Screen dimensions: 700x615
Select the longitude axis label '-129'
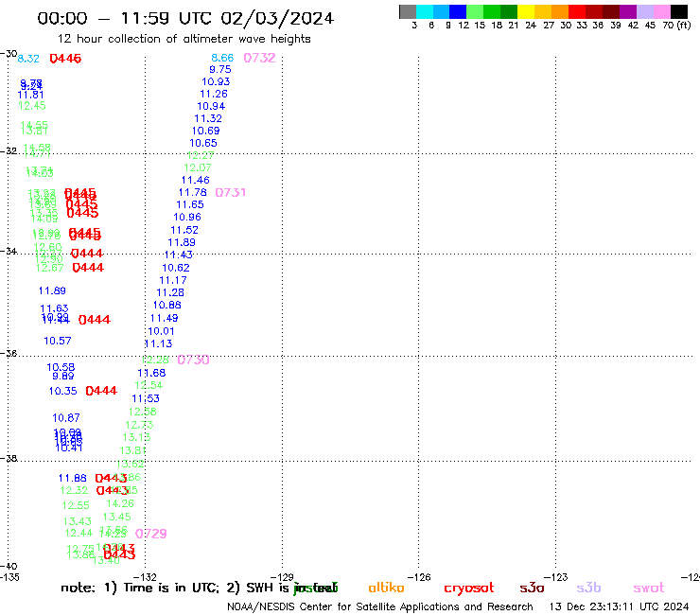click(282, 577)
